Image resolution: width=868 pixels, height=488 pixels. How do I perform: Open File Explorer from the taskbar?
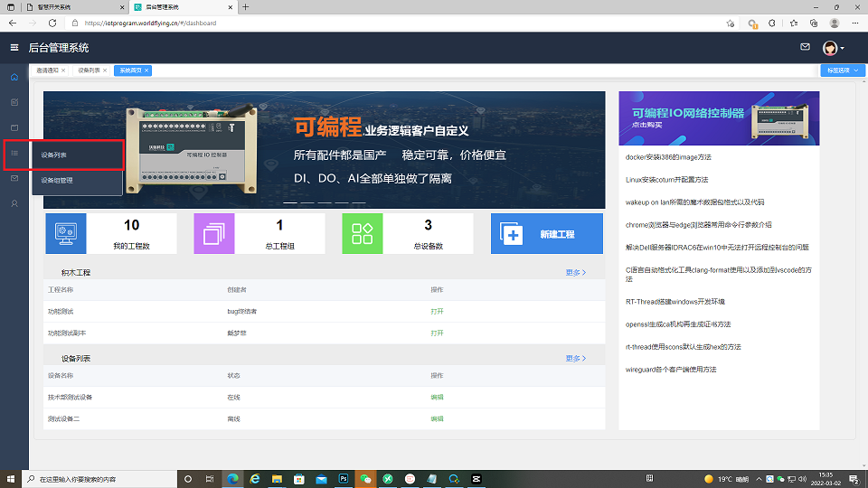[277, 479]
